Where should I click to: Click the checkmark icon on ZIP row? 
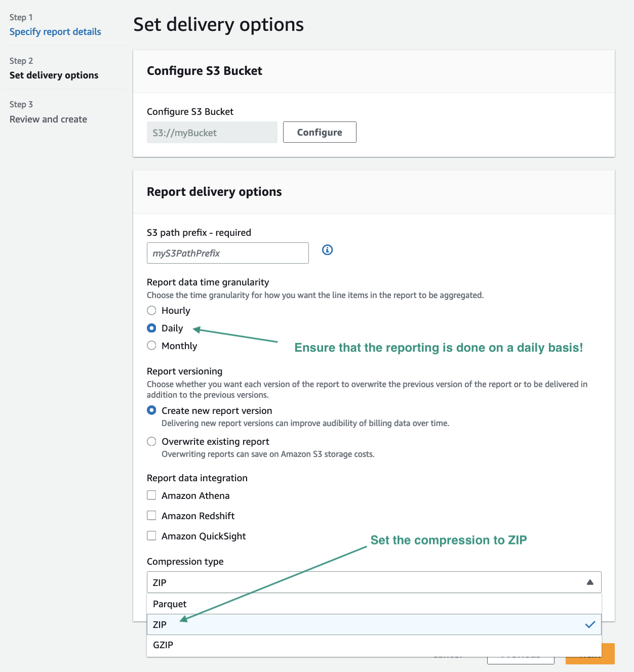[x=590, y=624]
